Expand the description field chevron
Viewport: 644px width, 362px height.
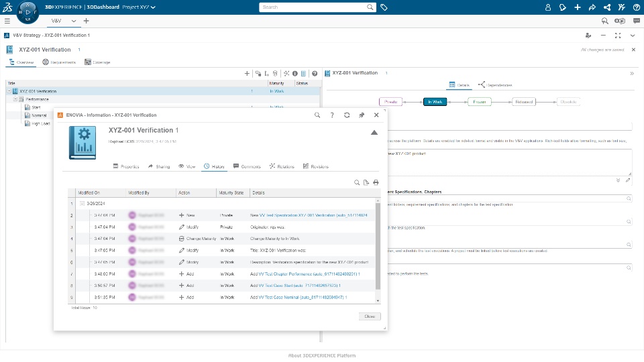tap(618, 180)
